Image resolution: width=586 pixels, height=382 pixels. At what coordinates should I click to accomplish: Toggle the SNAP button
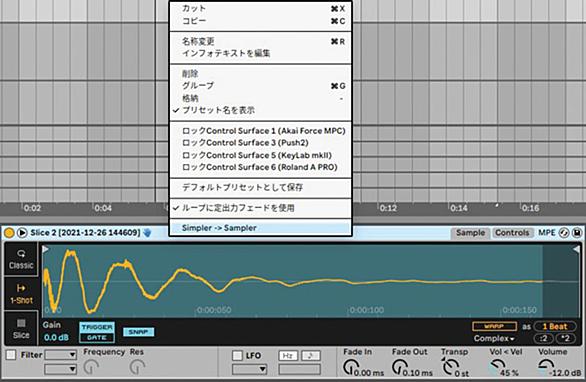click(138, 332)
